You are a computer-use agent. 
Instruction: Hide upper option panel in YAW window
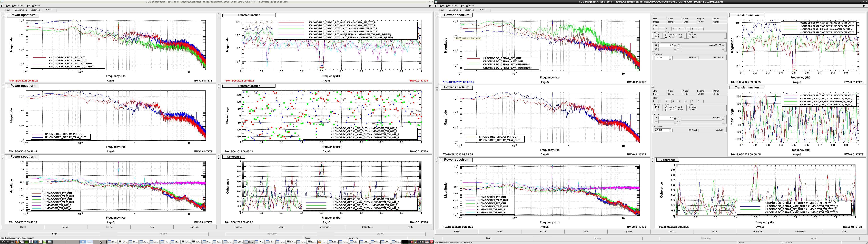pos(653,14)
